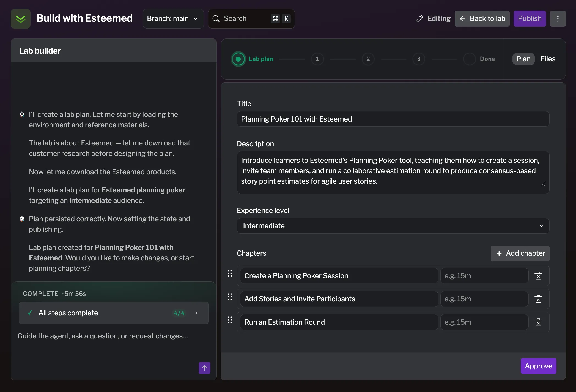Grab drag handle of Run an Estimation Round
This screenshot has width=576, height=392.
pos(230,320)
